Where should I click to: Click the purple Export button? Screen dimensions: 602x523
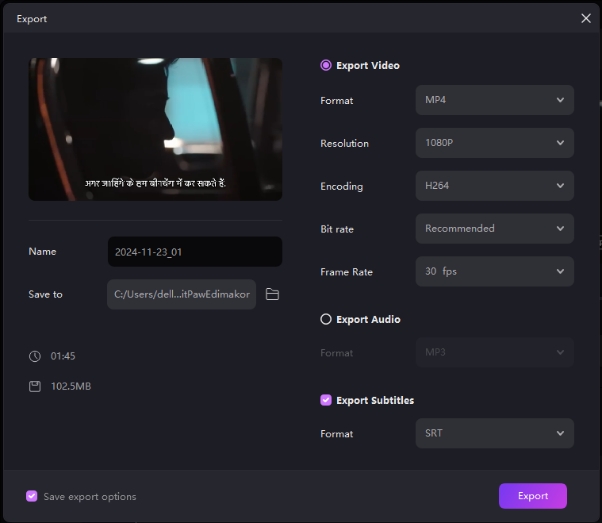click(533, 496)
